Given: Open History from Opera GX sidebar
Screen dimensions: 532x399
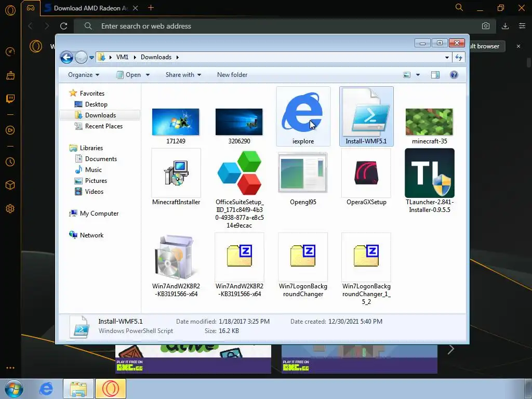Looking at the screenshot, I should coord(10,162).
